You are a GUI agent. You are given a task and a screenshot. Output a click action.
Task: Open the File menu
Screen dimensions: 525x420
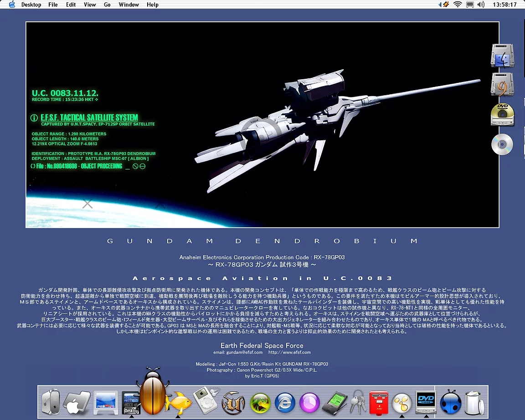[53, 5]
